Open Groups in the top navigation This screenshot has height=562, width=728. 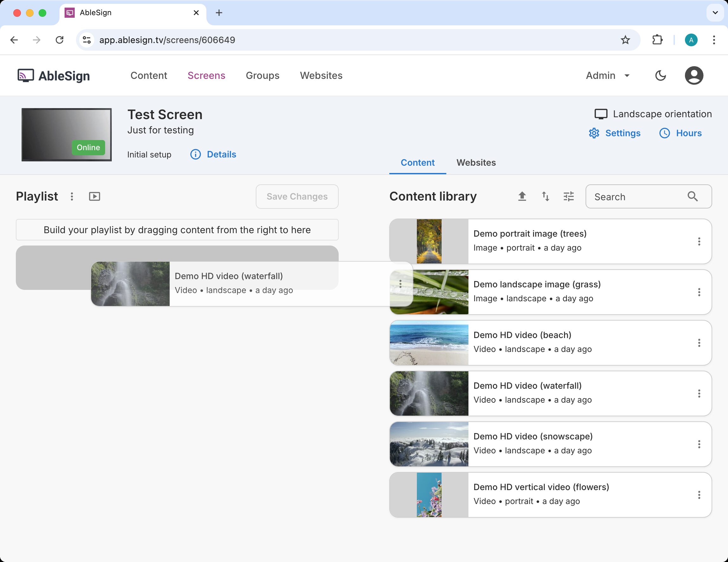262,75
